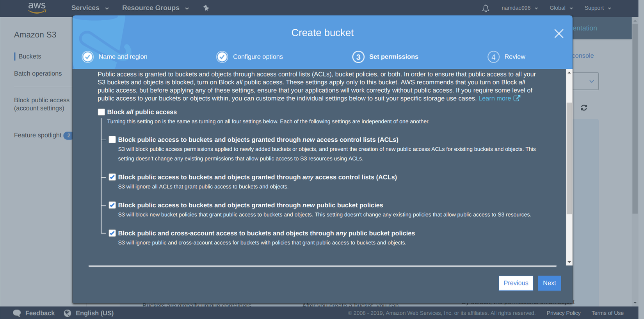The width and height of the screenshot is (644, 319).
Task: Click the dialog scroll down arrow
Action: tap(569, 262)
